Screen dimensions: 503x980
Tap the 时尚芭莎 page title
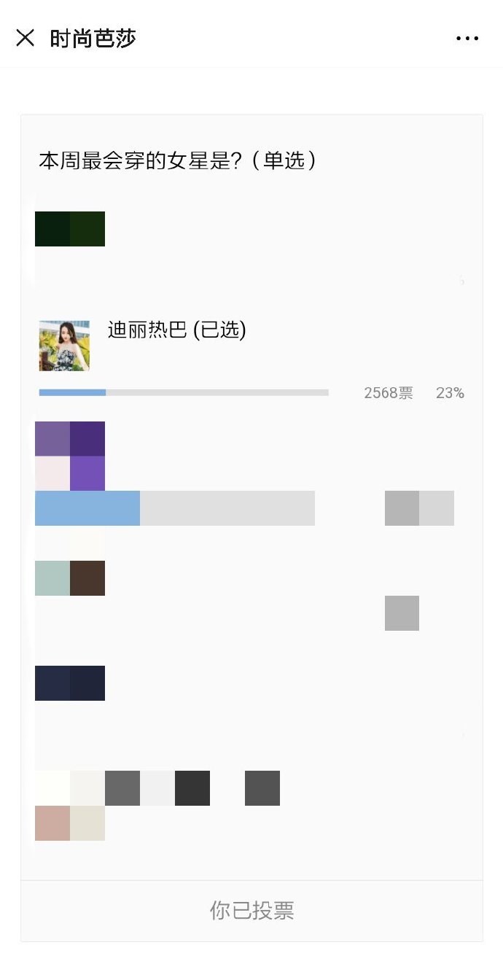pos(93,38)
